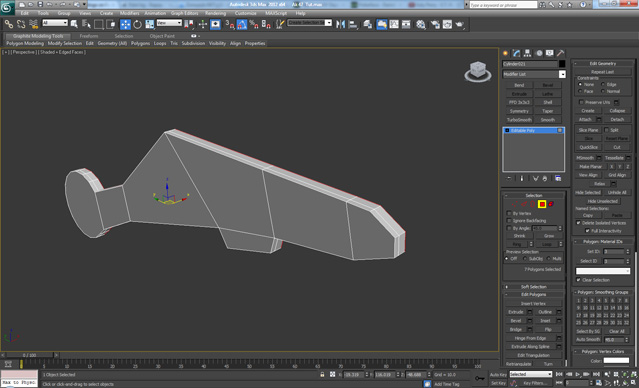Click the Play Animation button
The image size is (639, 388).
(578, 374)
